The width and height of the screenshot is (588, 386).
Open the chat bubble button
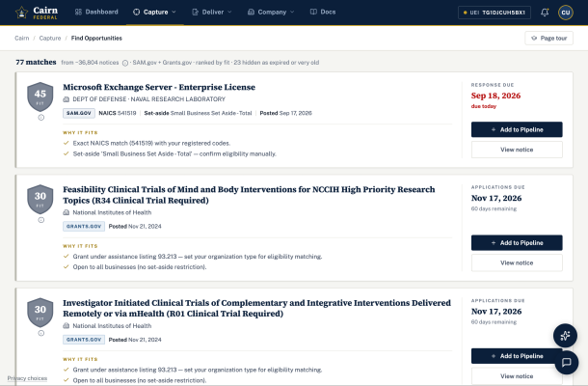(566, 362)
